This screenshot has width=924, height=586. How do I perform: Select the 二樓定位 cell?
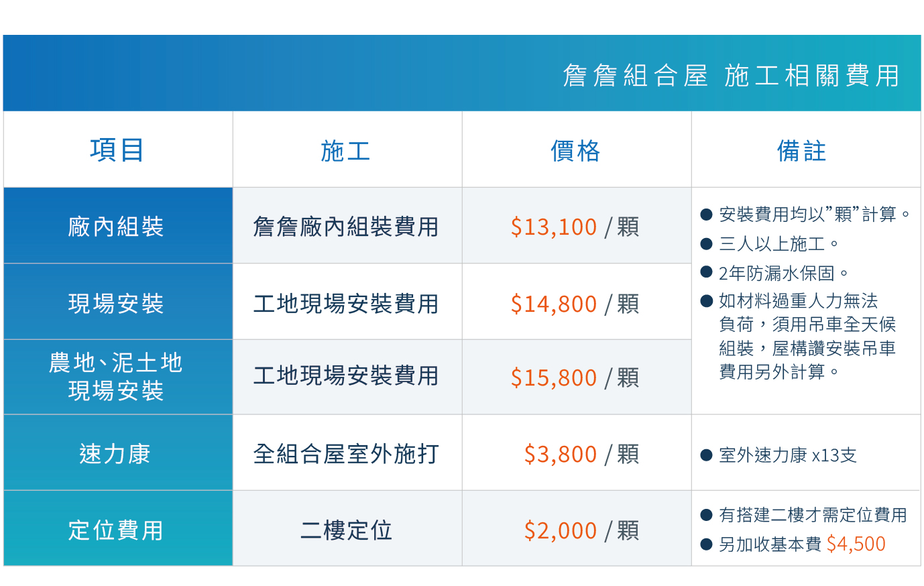346,530
